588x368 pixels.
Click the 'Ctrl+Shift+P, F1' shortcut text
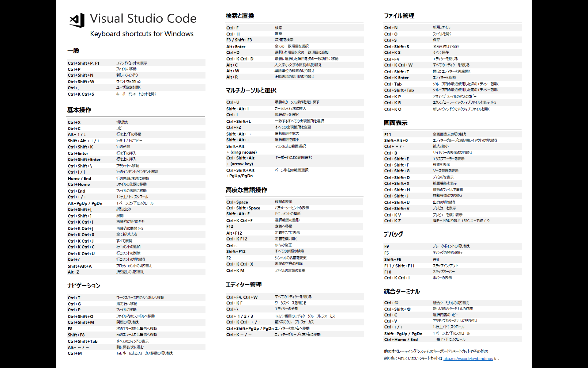click(x=84, y=63)
